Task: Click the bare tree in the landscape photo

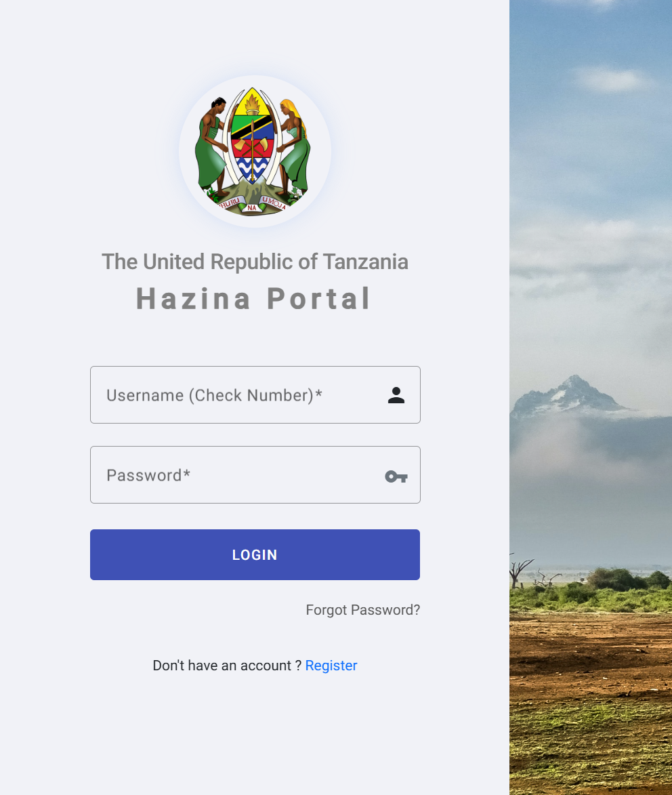Action: (x=520, y=571)
